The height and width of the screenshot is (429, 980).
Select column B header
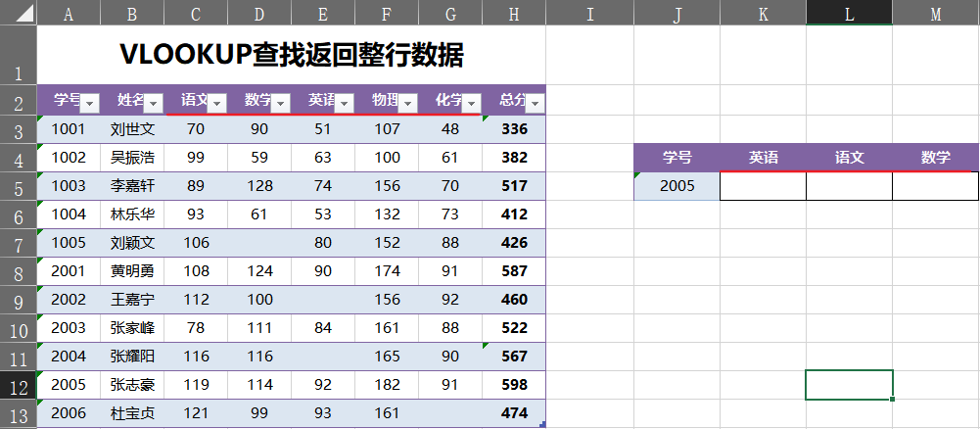pos(132,13)
